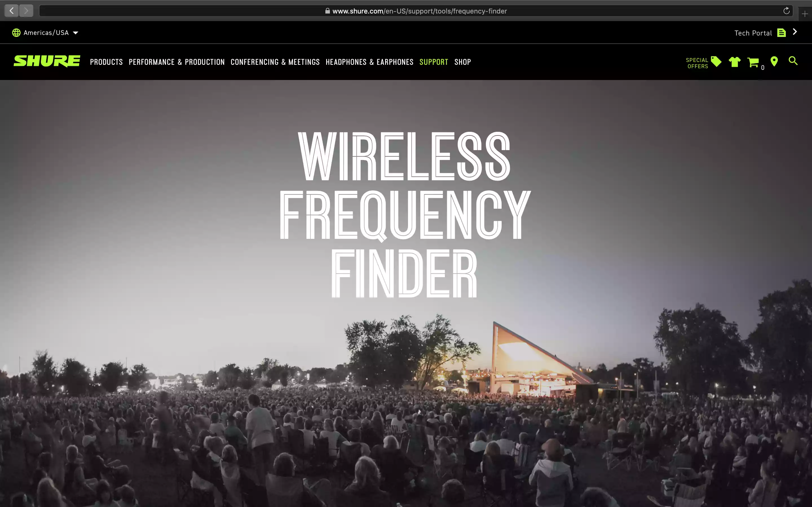Open Performance & Production menu
This screenshot has width=812, height=507.
(x=176, y=62)
